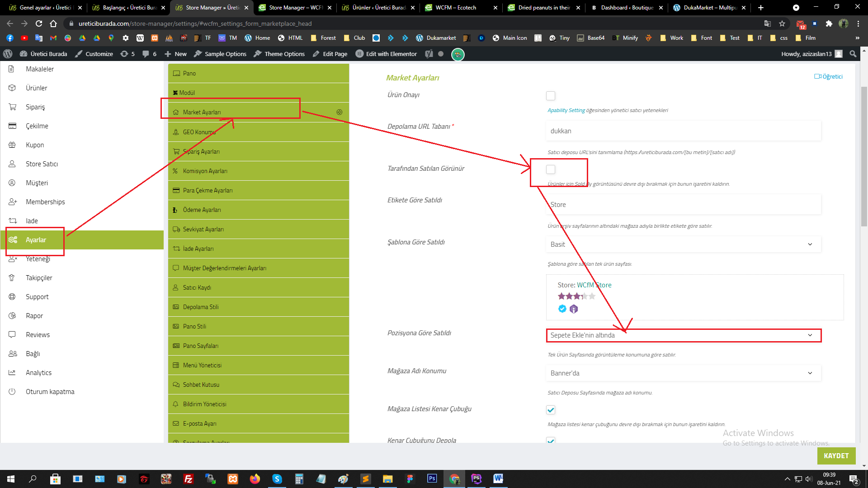The height and width of the screenshot is (488, 868).
Task: Open Sipariş in the left sidebar
Action: click(x=35, y=107)
